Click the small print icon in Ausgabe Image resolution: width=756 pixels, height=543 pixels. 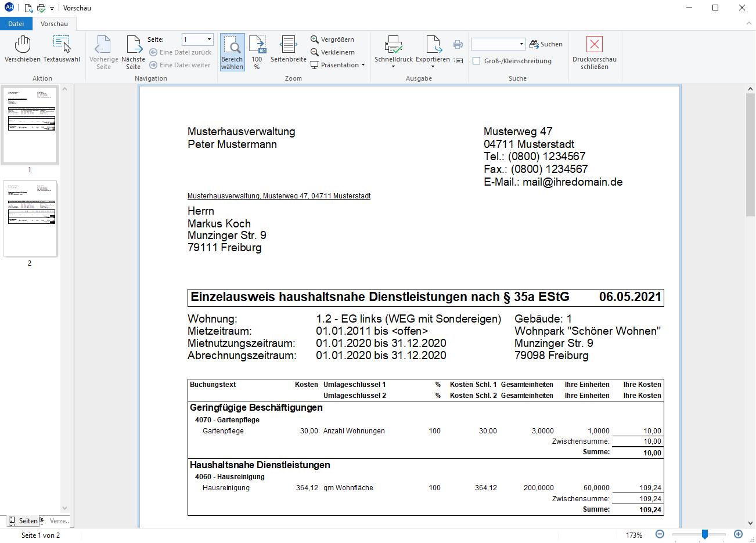tap(458, 44)
